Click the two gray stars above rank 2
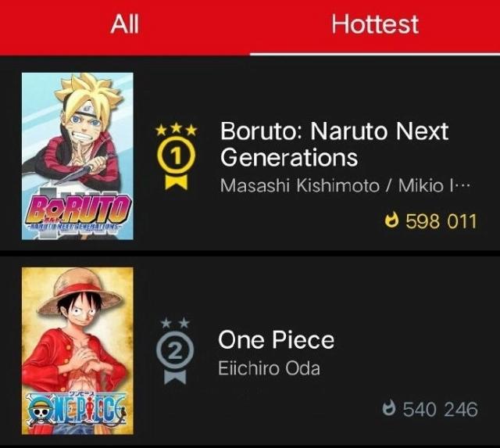The width and height of the screenshot is (500, 448). (177, 323)
